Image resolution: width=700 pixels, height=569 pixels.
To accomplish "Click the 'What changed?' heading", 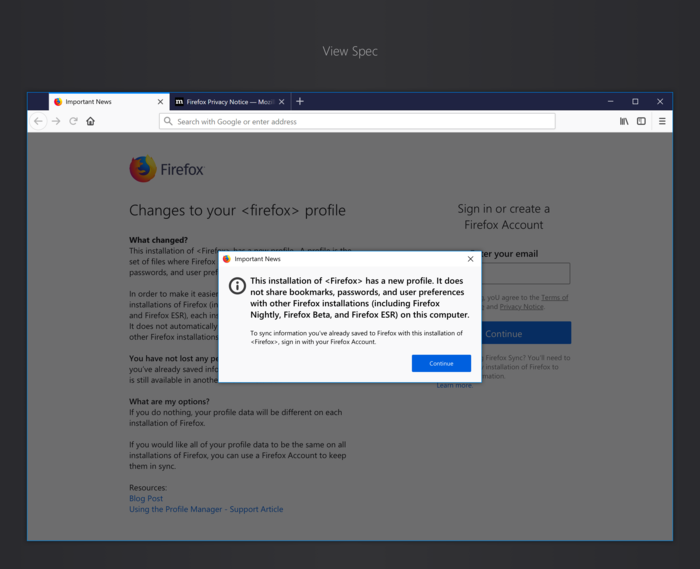I will (x=158, y=240).
